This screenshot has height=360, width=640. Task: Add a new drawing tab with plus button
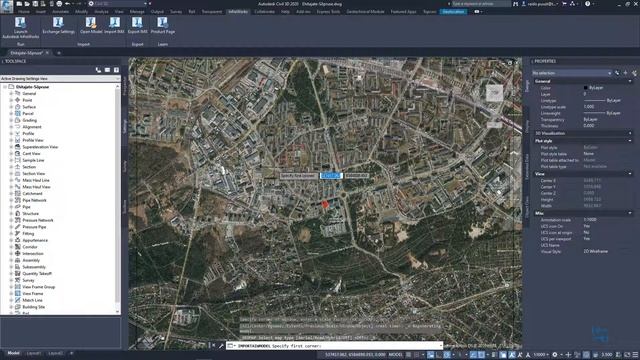59,53
